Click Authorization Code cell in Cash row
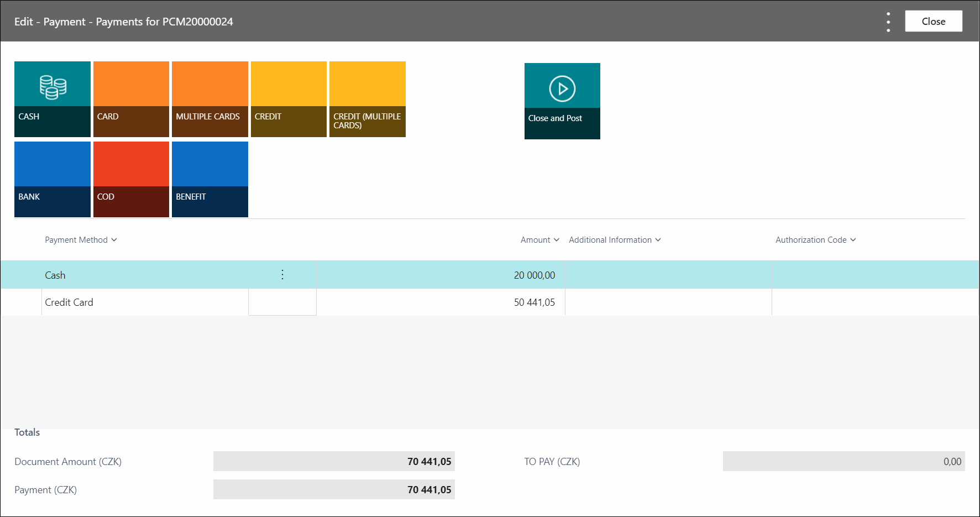 pos(875,275)
